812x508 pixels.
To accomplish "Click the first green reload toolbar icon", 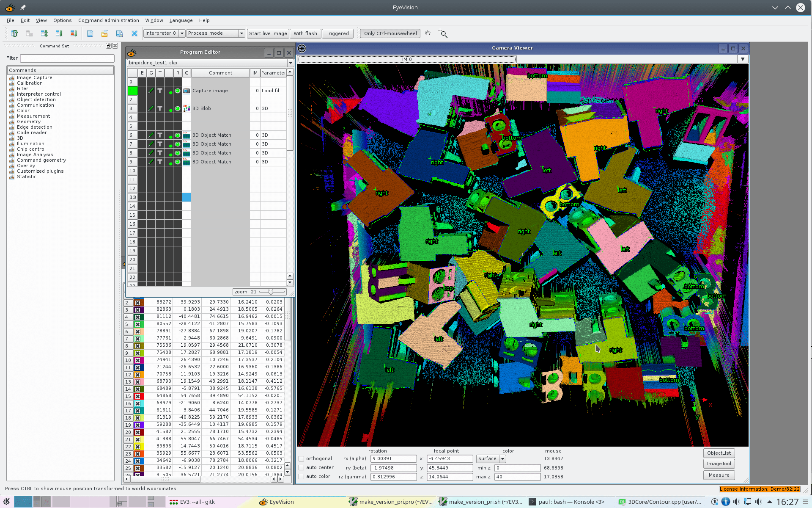I will [x=15, y=33].
